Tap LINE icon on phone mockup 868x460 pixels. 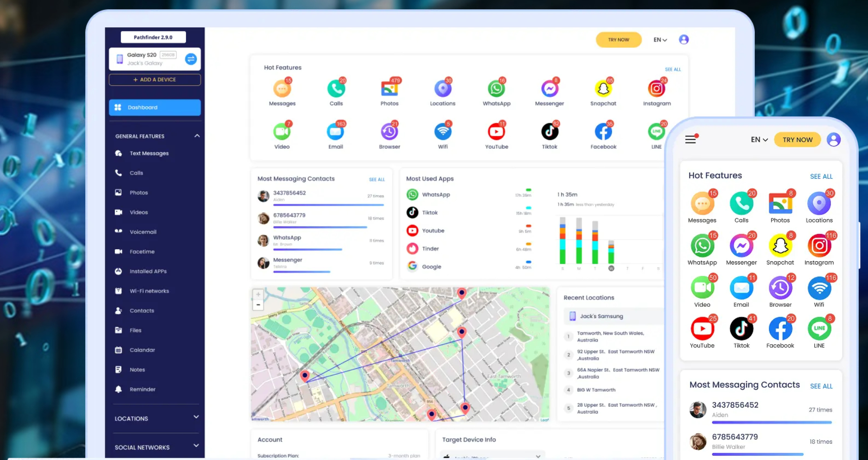point(819,329)
